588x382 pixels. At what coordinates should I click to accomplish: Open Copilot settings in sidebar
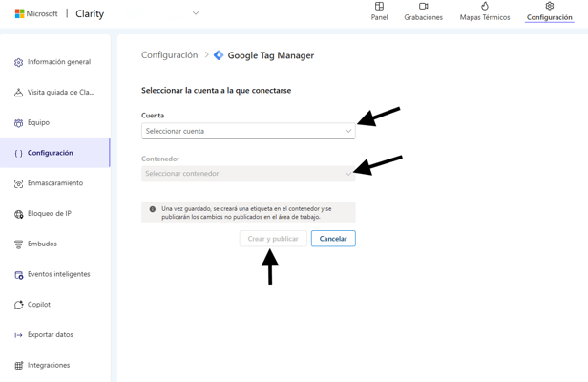point(55,305)
